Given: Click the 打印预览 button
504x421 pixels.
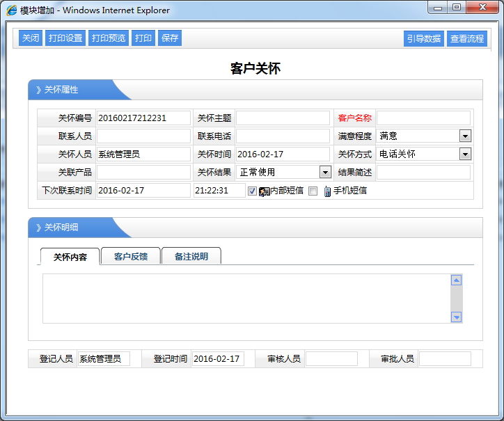Looking at the screenshot, I should point(109,38).
